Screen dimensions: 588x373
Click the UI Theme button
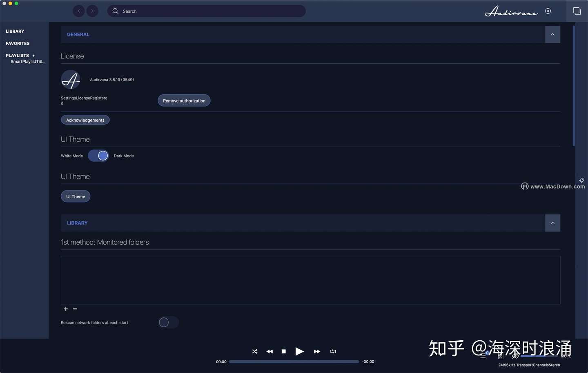click(x=76, y=197)
